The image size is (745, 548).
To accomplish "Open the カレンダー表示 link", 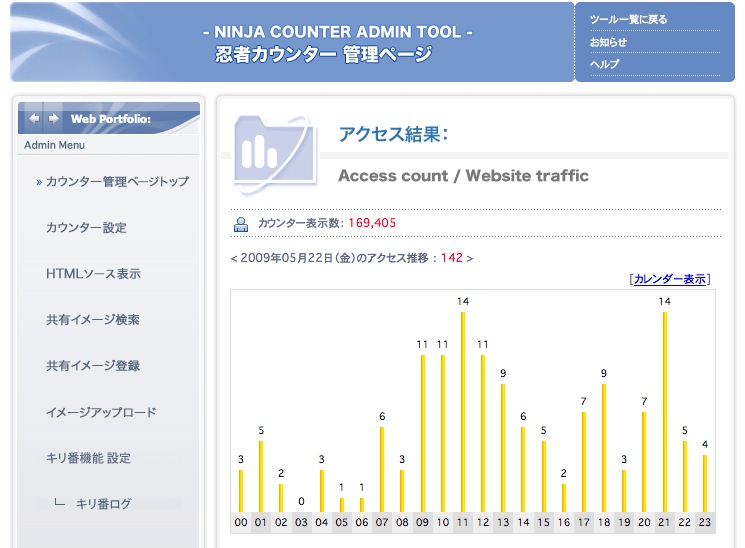I will 669,279.
